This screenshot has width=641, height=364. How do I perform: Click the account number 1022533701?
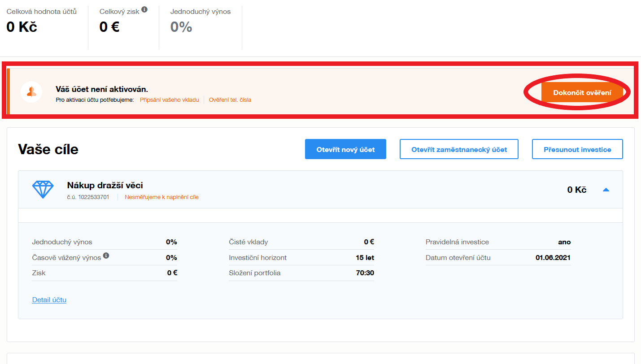coord(88,197)
